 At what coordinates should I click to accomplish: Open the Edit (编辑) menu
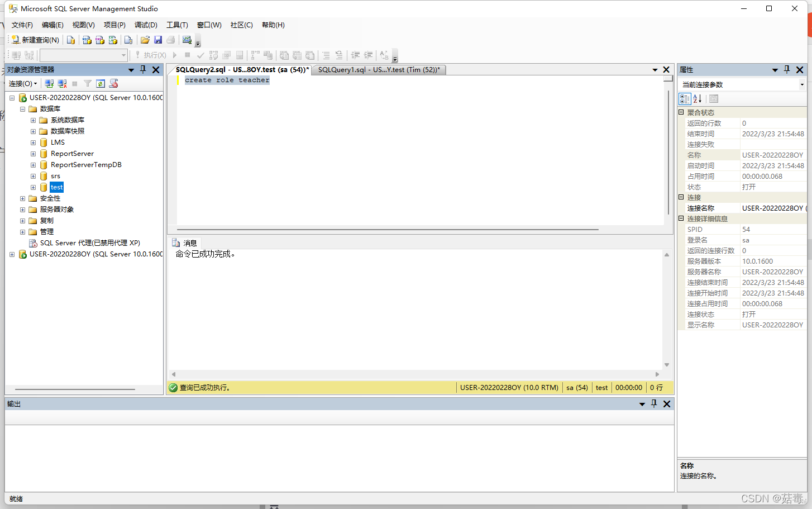[52, 25]
